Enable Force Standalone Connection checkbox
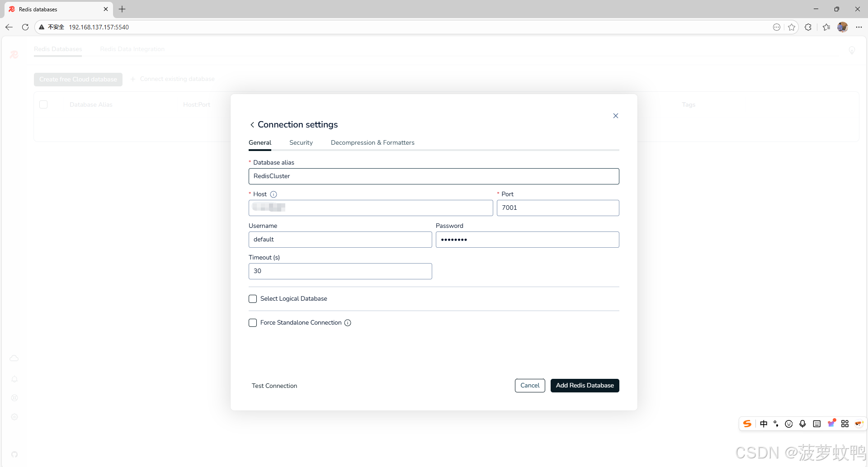 253,323
